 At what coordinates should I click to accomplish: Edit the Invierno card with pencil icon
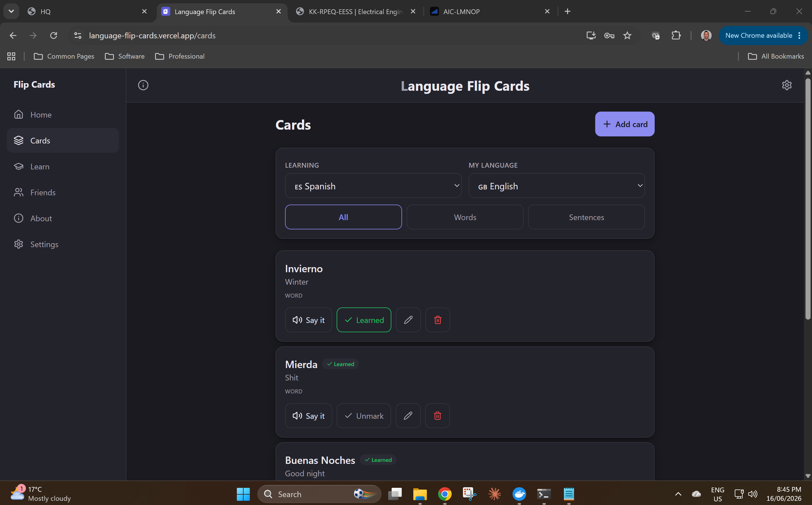tap(408, 320)
